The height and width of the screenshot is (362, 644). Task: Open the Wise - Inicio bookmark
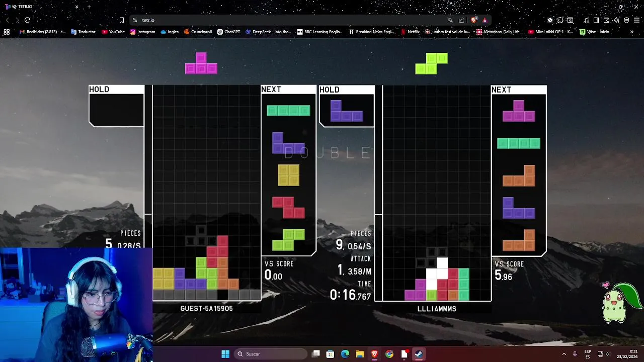point(594,32)
